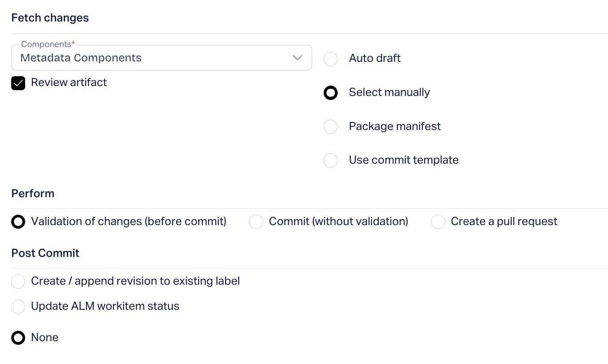Viewport: 608px width, 364px height.
Task: Click the 'Review artifact' label text
Action: [x=69, y=82]
